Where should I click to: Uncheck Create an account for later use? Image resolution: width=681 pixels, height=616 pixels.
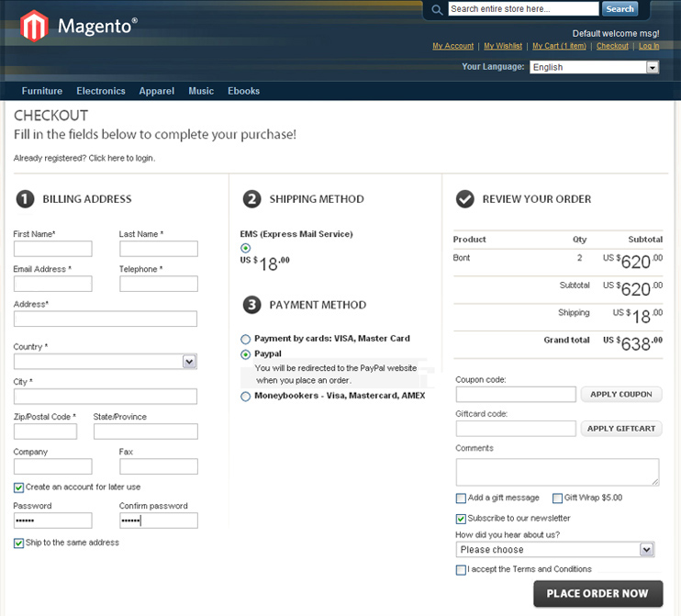coord(18,487)
